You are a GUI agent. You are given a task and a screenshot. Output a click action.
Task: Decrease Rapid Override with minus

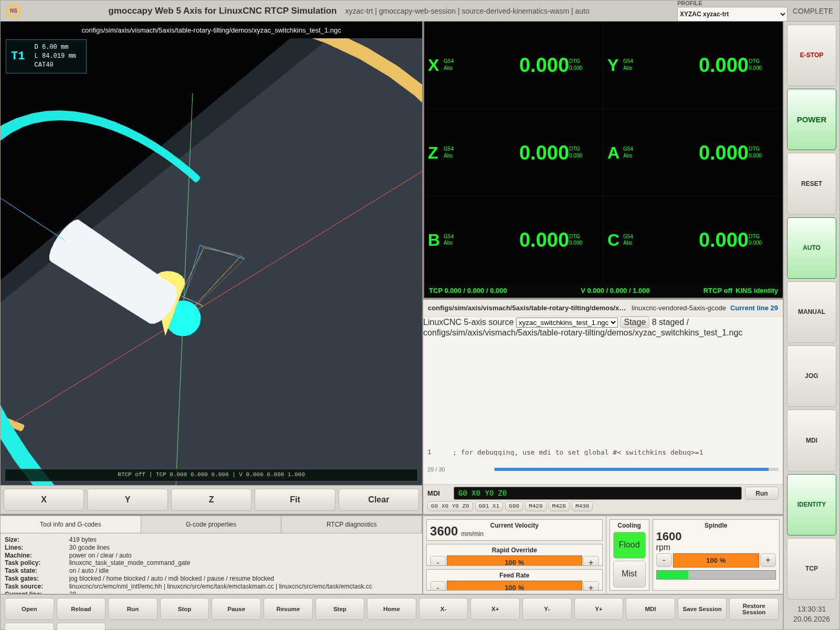click(x=437, y=561)
